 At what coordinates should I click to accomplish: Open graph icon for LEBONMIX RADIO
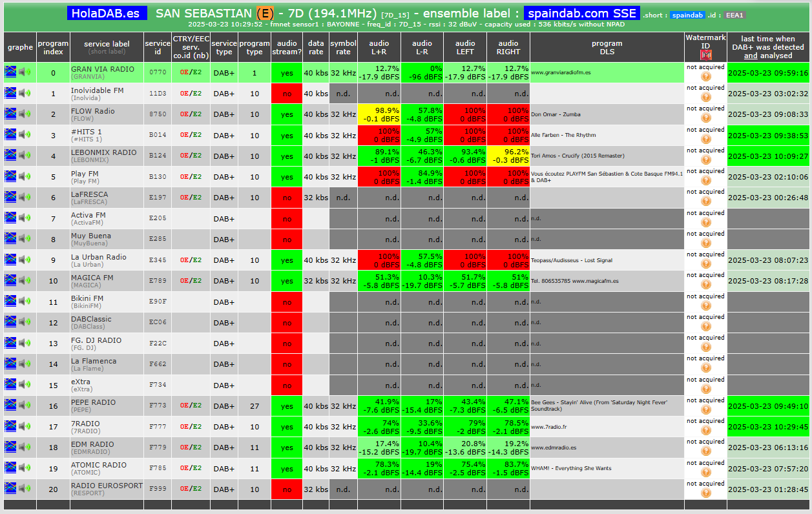click(x=10, y=156)
